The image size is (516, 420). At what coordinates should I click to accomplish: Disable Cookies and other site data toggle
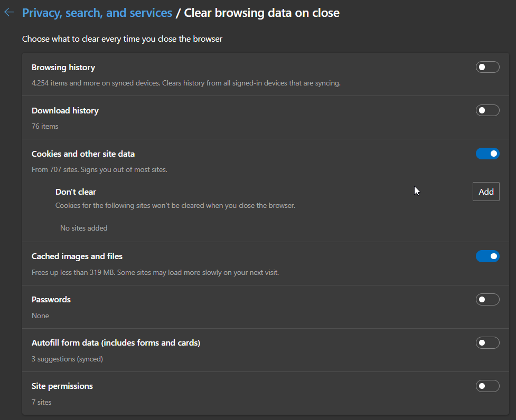click(487, 154)
